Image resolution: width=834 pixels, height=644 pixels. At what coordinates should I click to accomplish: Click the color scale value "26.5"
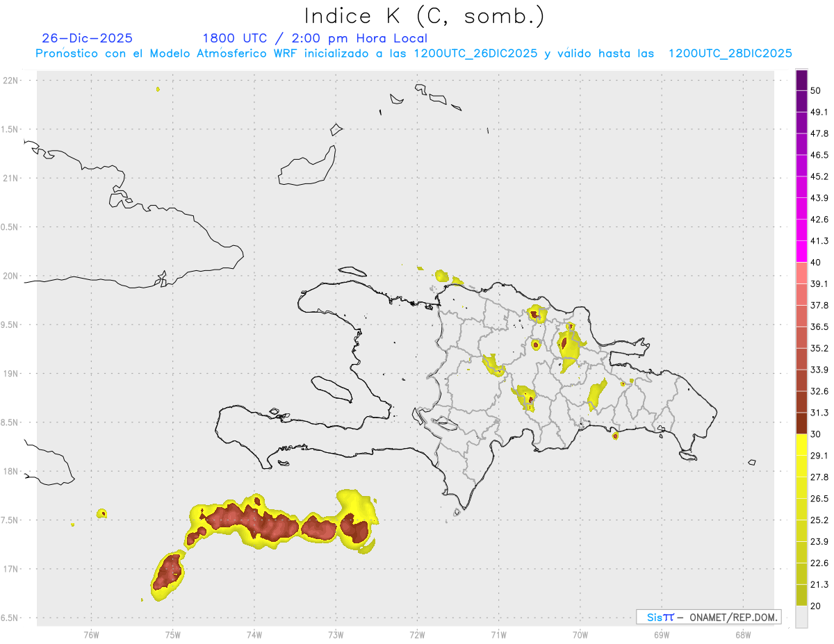(x=820, y=498)
